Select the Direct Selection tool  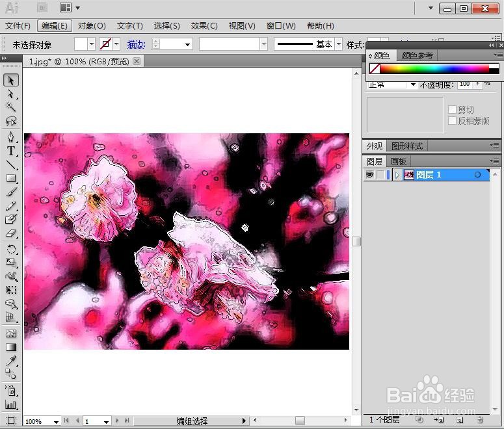pyautogui.click(x=11, y=94)
